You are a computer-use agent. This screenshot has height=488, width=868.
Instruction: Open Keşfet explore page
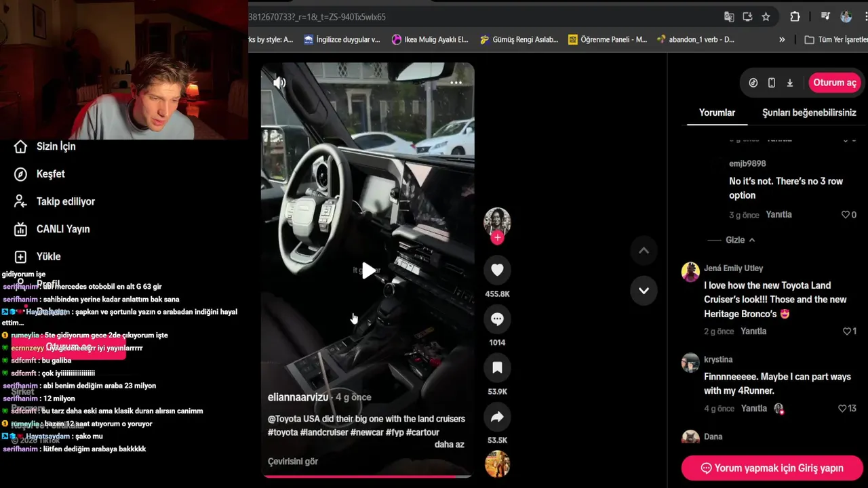[x=39, y=174]
